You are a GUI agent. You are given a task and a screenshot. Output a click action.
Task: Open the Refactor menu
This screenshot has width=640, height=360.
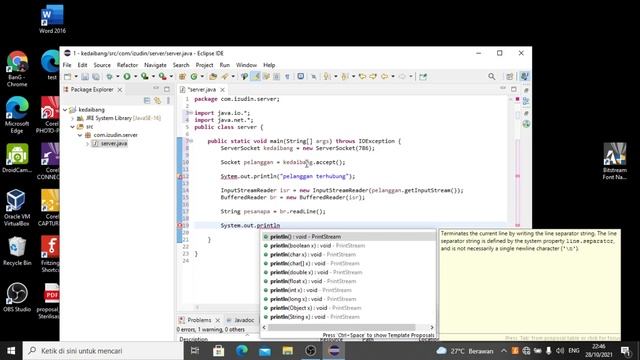[127, 65]
